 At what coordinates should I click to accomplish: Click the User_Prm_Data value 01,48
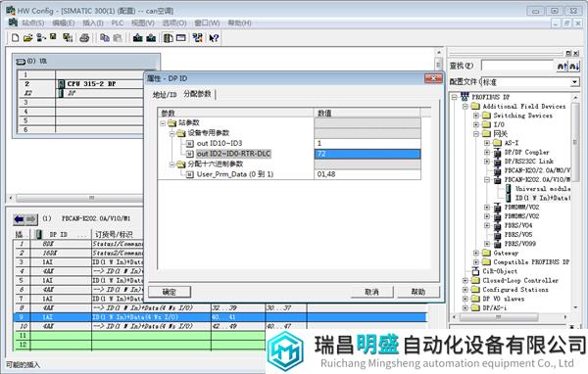367,174
